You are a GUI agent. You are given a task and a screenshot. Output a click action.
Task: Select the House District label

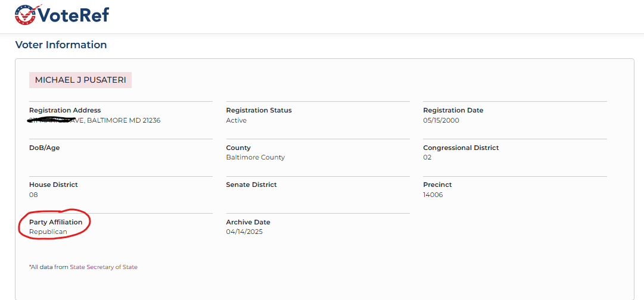click(54, 185)
